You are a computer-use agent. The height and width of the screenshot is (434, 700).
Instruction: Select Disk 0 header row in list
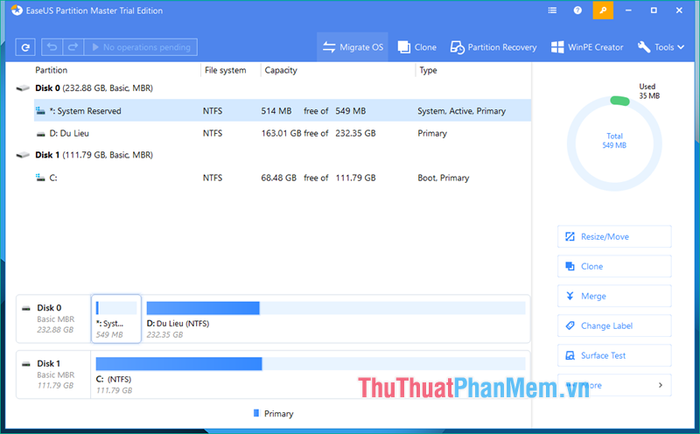(272, 88)
